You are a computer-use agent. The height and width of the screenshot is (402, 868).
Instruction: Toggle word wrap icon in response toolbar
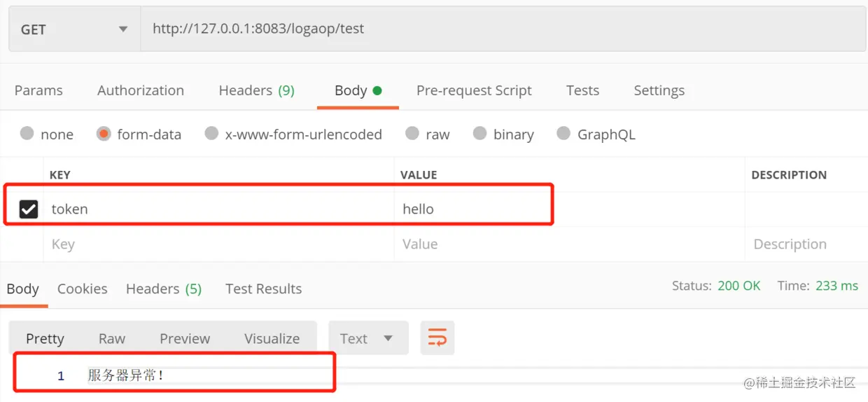pyautogui.click(x=437, y=338)
